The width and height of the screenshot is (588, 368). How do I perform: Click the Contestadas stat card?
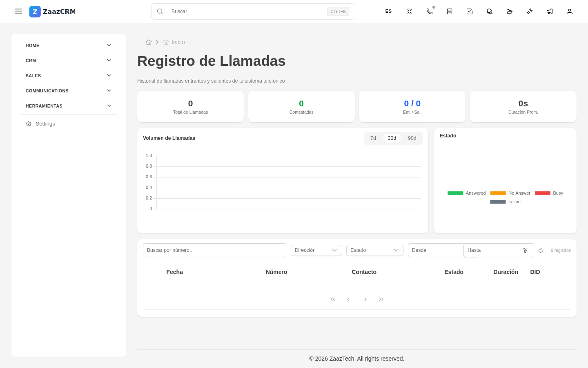pos(301,106)
